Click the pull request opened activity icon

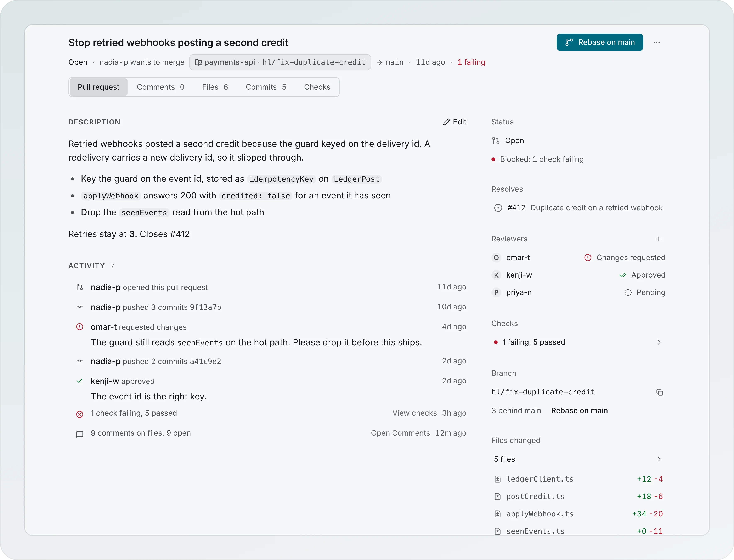(79, 287)
